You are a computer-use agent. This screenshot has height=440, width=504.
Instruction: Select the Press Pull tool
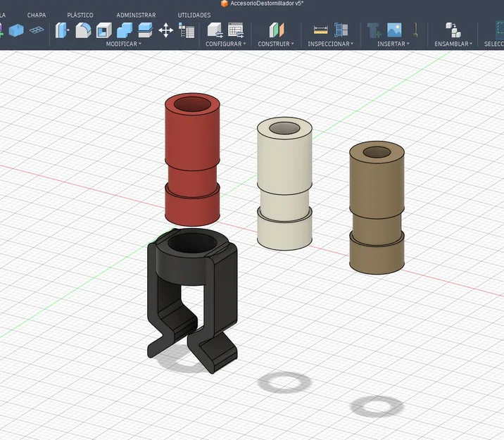62,30
